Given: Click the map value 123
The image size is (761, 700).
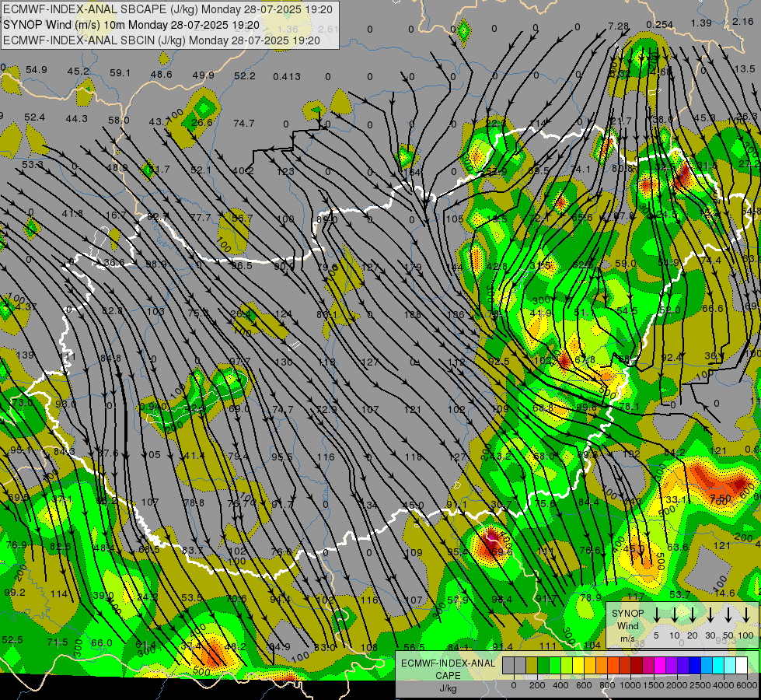Looking at the screenshot, I should (x=285, y=171).
